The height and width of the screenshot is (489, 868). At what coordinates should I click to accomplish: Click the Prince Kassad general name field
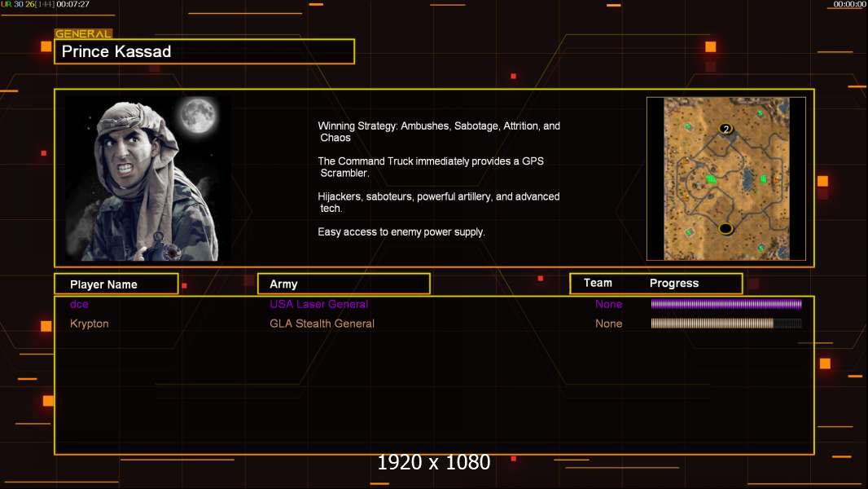(204, 51)
